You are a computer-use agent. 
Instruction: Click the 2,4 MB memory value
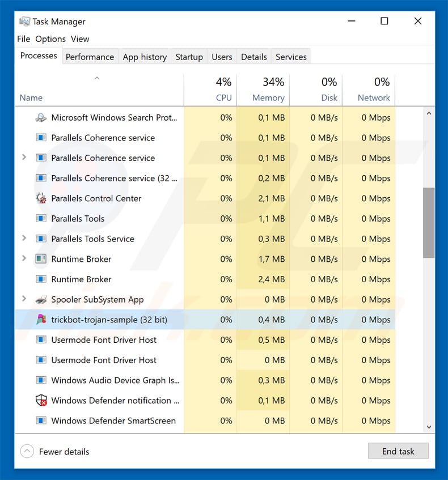(x=271, y=279)
